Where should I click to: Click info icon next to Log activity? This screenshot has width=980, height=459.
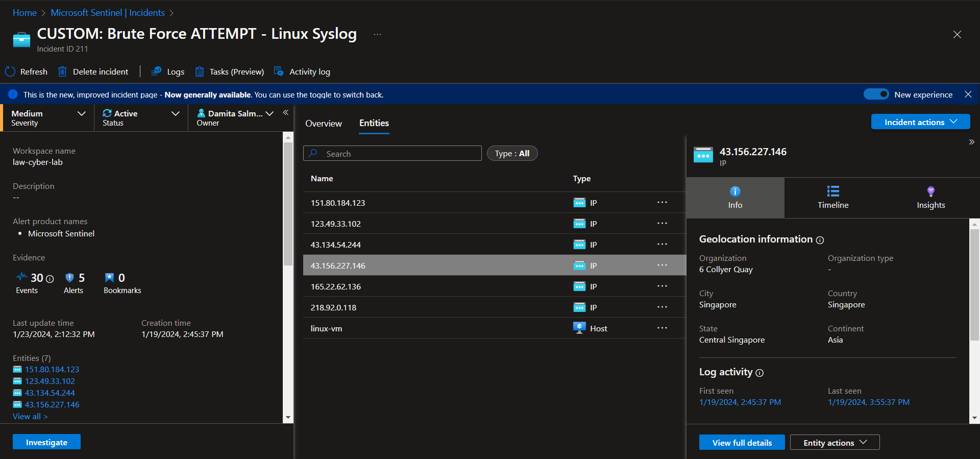759,373
